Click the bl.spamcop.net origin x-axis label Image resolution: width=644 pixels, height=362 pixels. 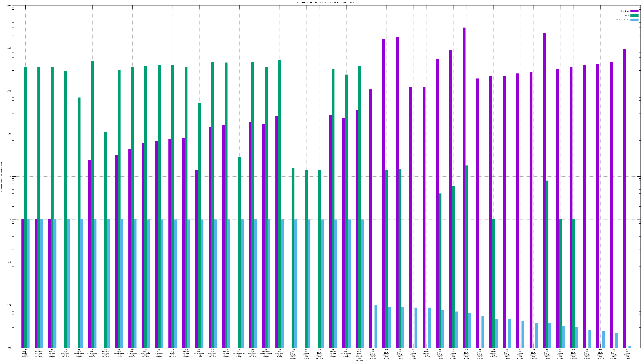point(159,354)
